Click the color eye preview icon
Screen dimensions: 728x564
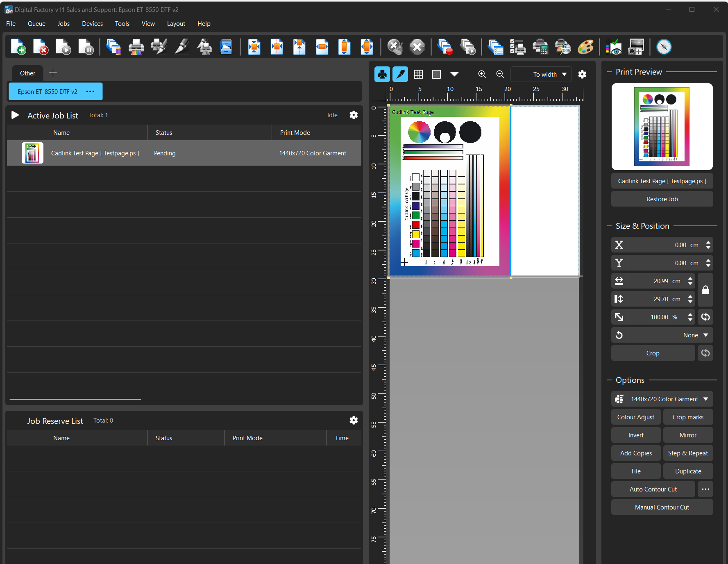[x=613, y=47]
